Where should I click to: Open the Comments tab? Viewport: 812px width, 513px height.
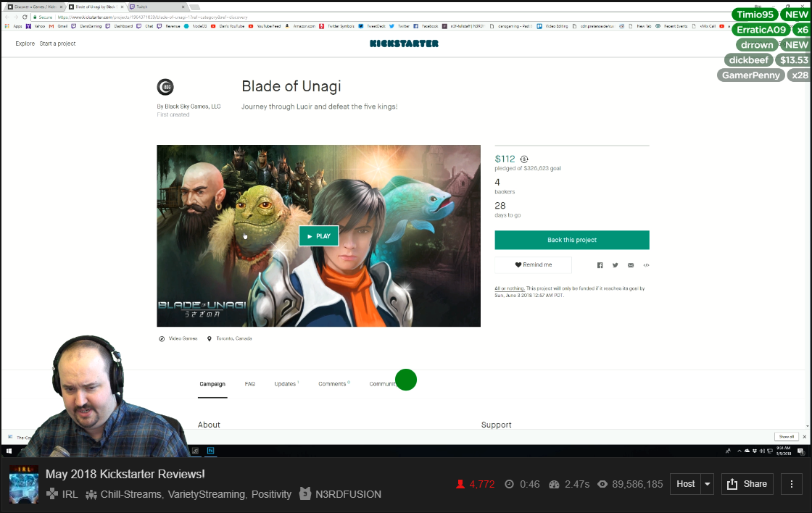click(x=332, y=384)
